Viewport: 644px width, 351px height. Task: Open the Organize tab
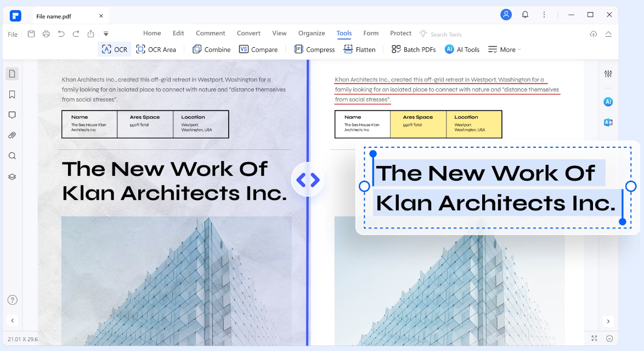tap(312, 33)
